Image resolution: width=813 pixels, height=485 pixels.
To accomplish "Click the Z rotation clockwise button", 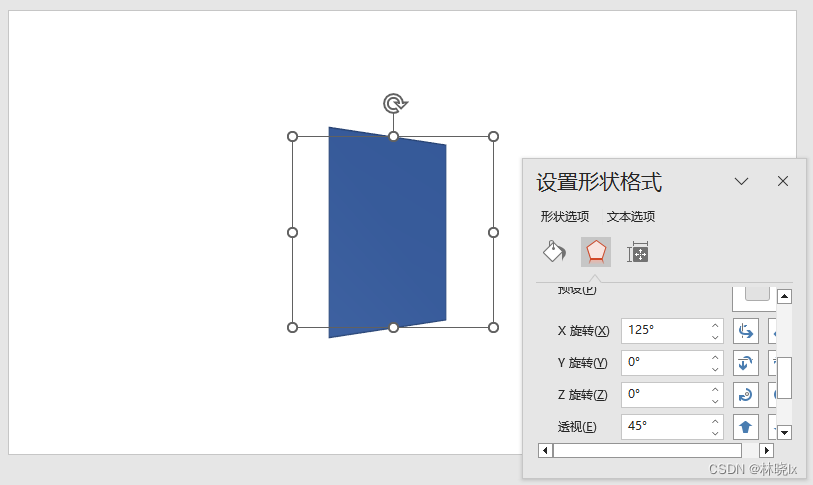I will pos(745,395).
